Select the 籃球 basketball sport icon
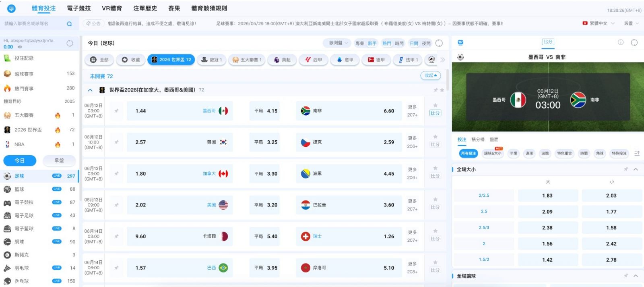 point(7,189)
